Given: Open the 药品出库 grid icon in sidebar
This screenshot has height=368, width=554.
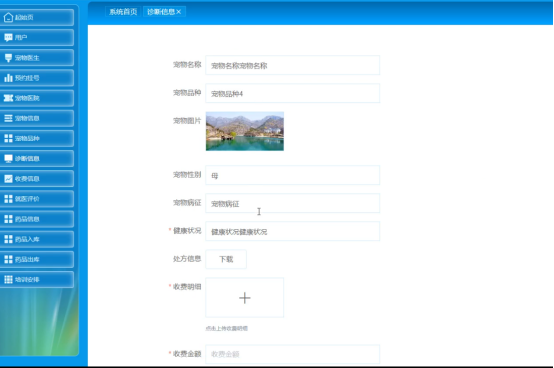Looking at the screenshot, I should (8, 259).
